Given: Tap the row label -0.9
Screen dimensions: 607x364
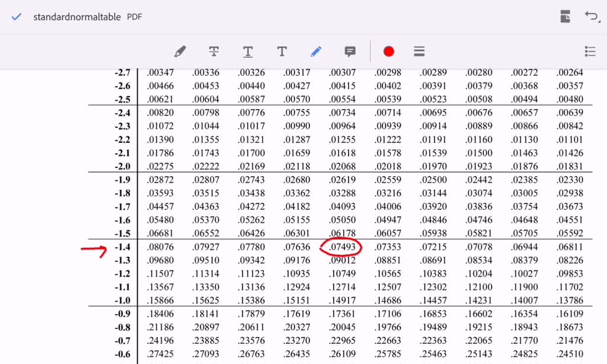Looking at the screenshot, I should (x=122, y=314).
